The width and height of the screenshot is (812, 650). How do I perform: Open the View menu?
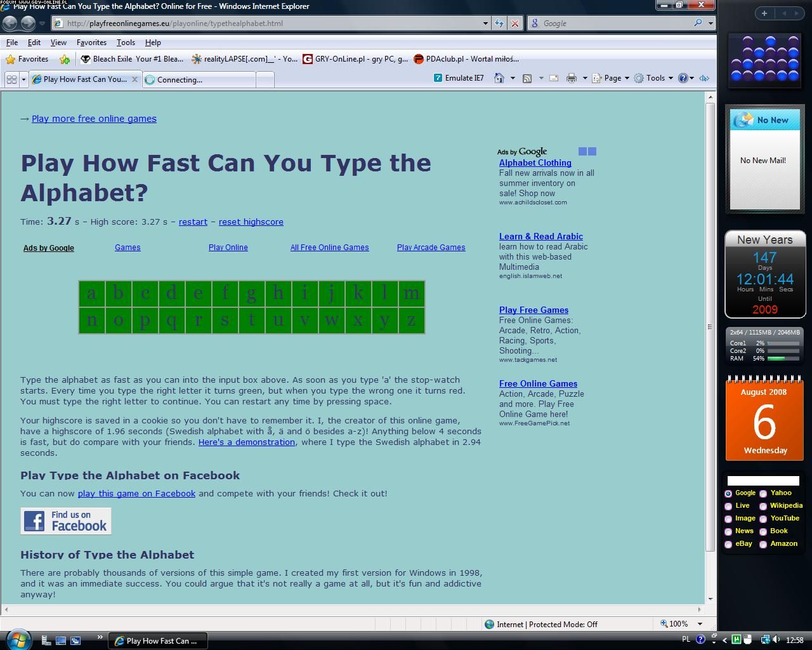[58, 43]
